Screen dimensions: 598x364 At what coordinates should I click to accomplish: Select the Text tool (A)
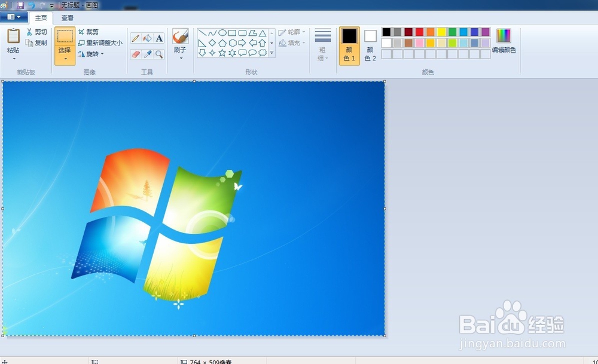(x=159, y=38)
